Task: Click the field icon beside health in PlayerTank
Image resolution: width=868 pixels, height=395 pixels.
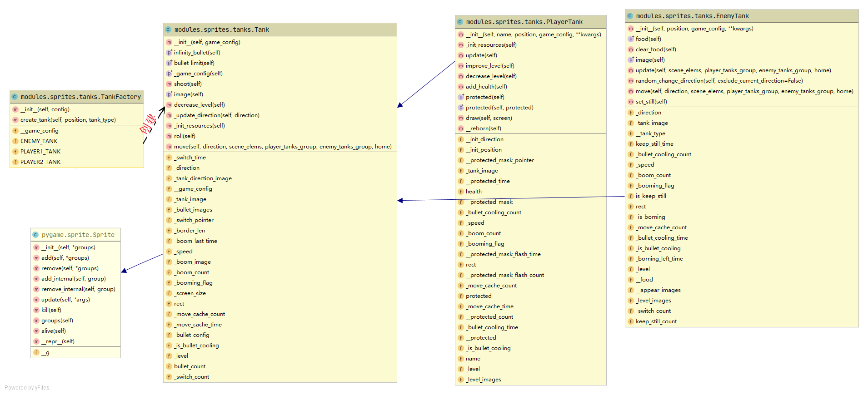Action: (461, 192)
